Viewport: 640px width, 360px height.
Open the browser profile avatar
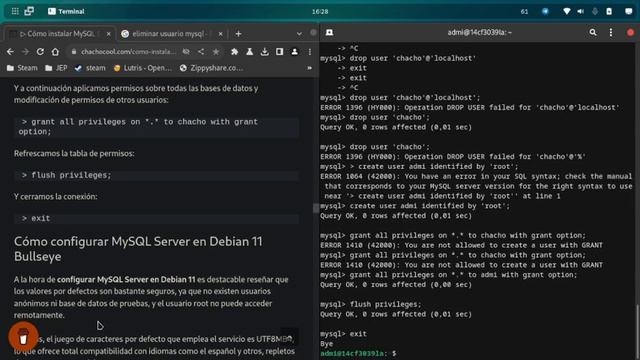pyautogui.click(x=294, y=52)
